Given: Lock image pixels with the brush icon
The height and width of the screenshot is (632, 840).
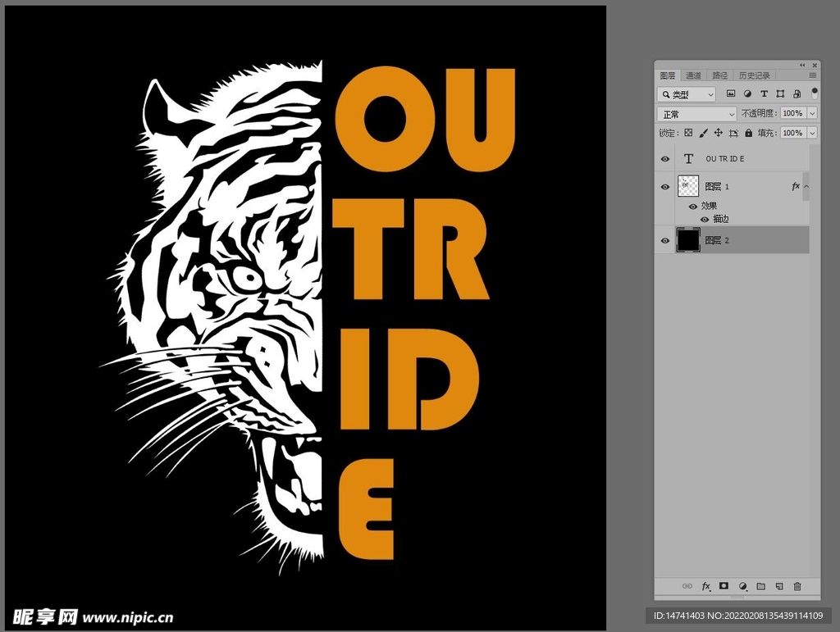Looking at the screenshot, I should point(703,133).
